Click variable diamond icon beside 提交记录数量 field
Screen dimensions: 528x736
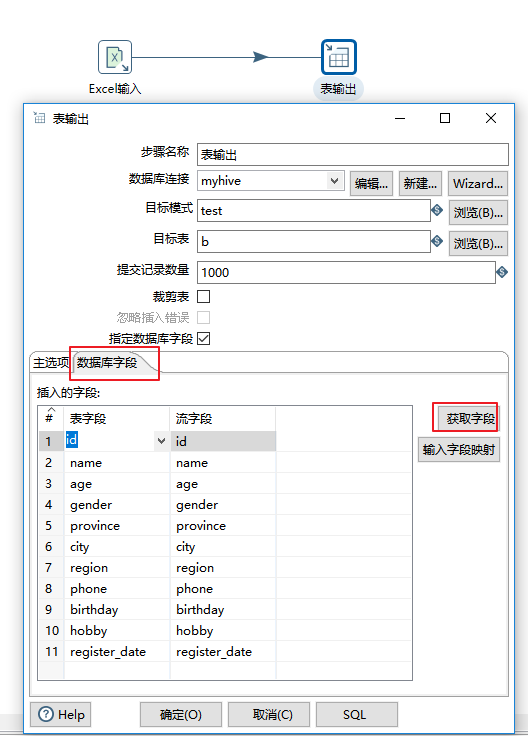[x=502, y=272]
